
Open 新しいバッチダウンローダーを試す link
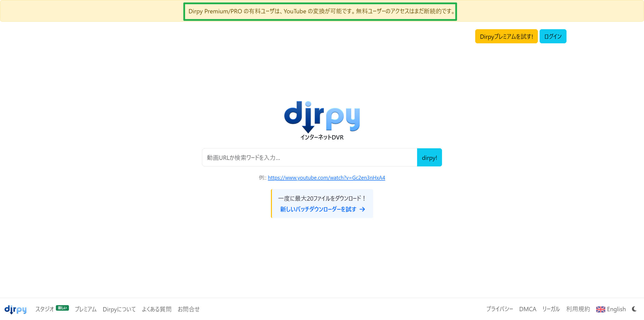coord(323,209)
